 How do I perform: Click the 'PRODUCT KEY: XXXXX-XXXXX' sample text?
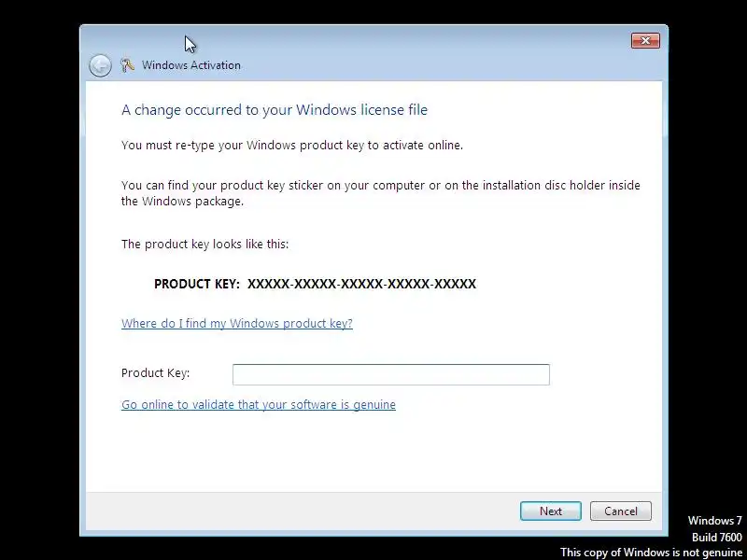click(x=315, y=284)
